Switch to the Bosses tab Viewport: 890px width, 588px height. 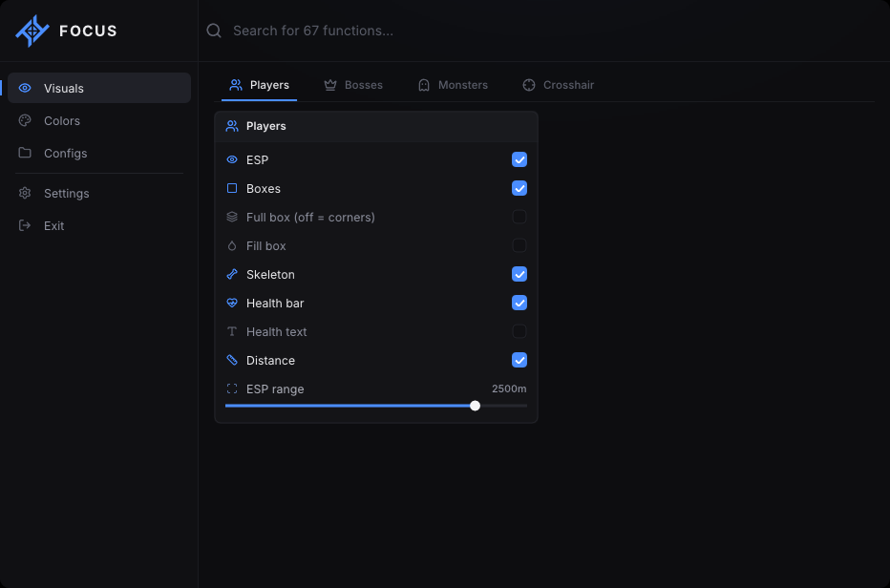click(353, 85)
